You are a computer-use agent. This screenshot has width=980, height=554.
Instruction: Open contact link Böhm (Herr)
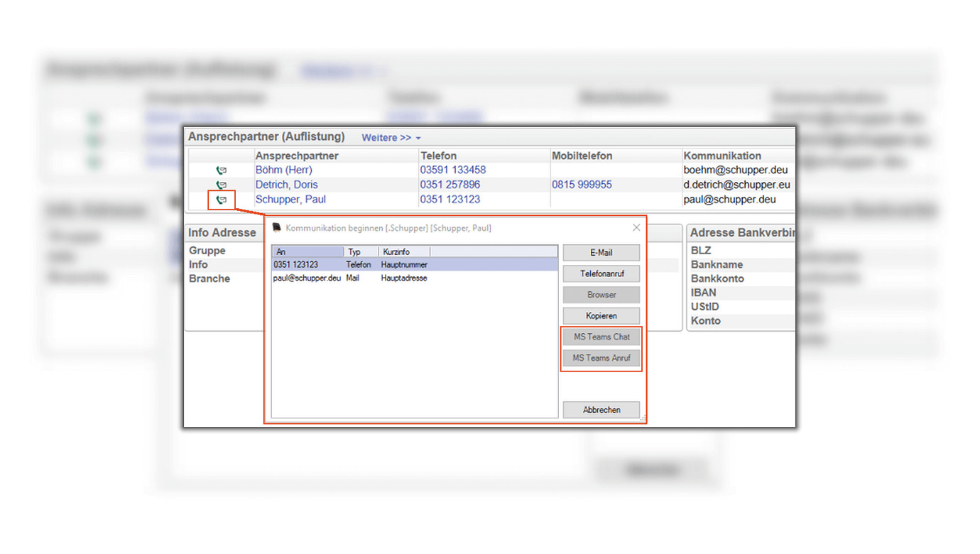[283, 170]
